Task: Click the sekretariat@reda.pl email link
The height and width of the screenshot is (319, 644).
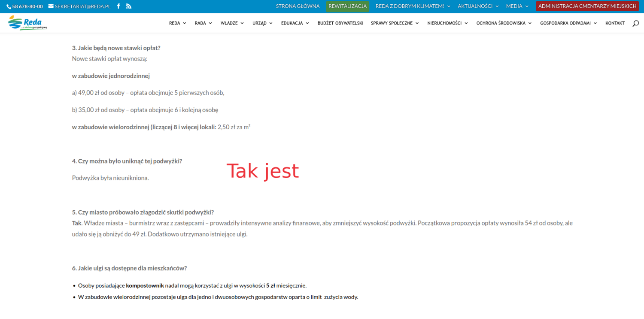Action: tap(79, 6)
